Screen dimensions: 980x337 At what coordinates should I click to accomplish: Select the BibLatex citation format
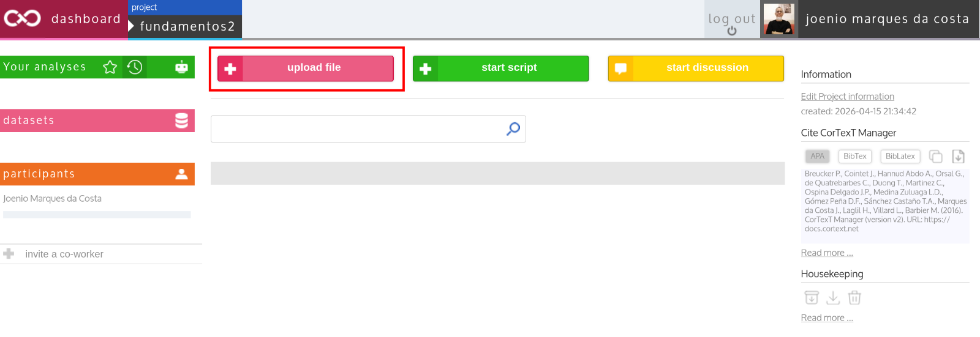click(x=900, y=157)
